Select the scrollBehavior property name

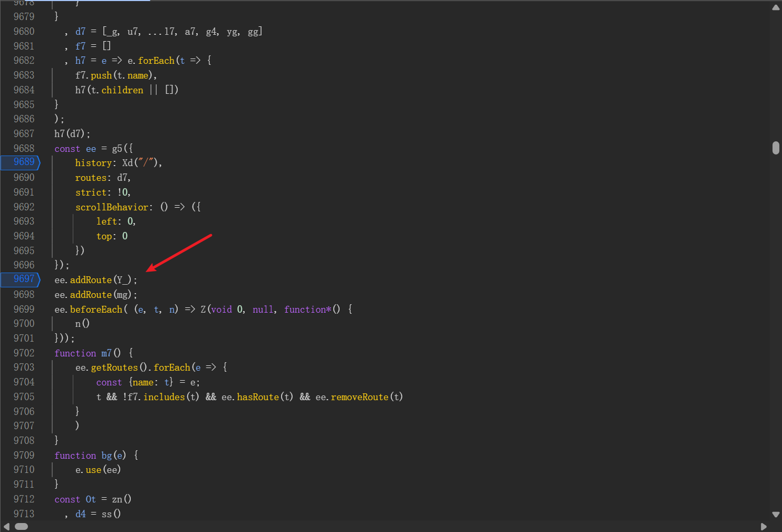(x=111, y=207)
